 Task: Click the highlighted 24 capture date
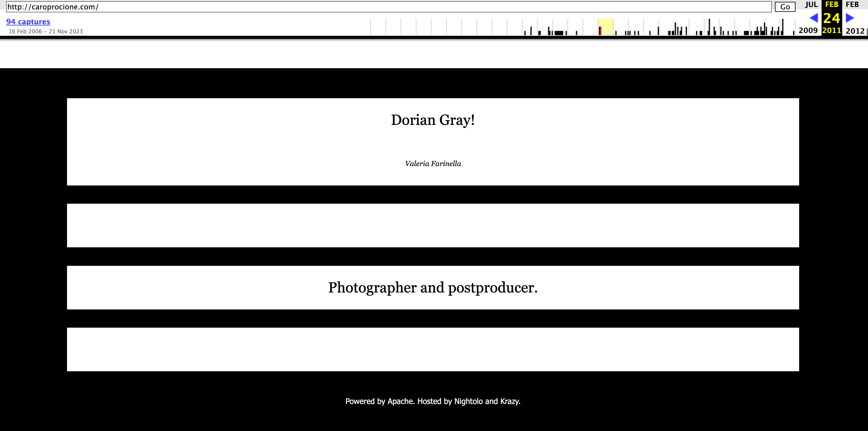pos(832,18)
